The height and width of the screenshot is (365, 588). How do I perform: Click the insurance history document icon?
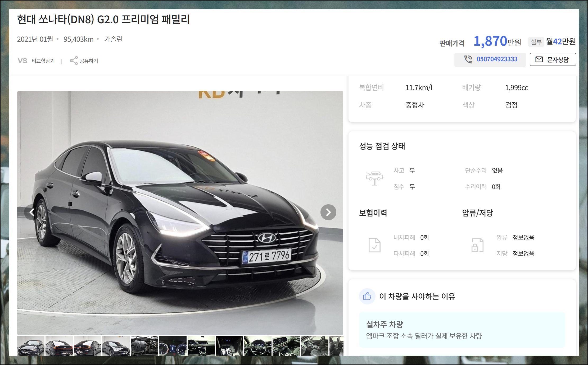click(374, 245)
